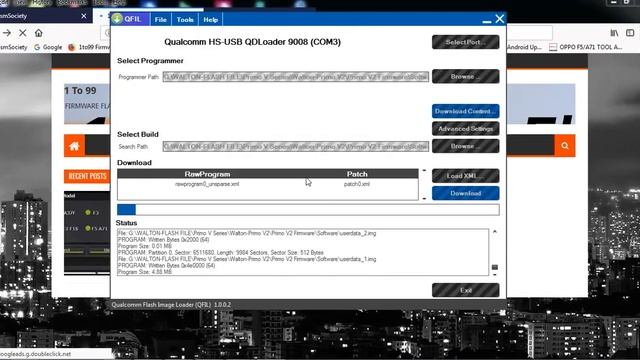The image size is (640, 360).
Task: Click the download progress bar
Action: coord(308,209)
